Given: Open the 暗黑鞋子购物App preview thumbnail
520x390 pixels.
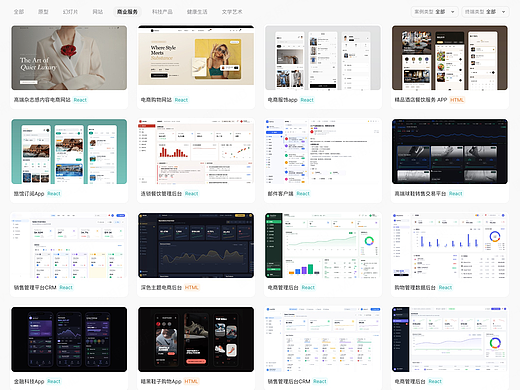Looking at the screenshot, I should [196, 339].
